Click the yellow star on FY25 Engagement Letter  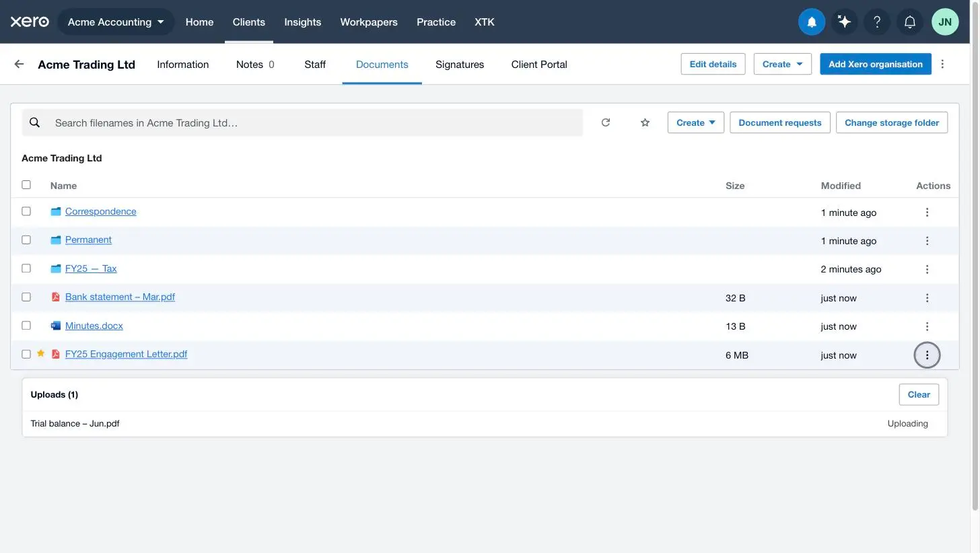tap(40, 353)
